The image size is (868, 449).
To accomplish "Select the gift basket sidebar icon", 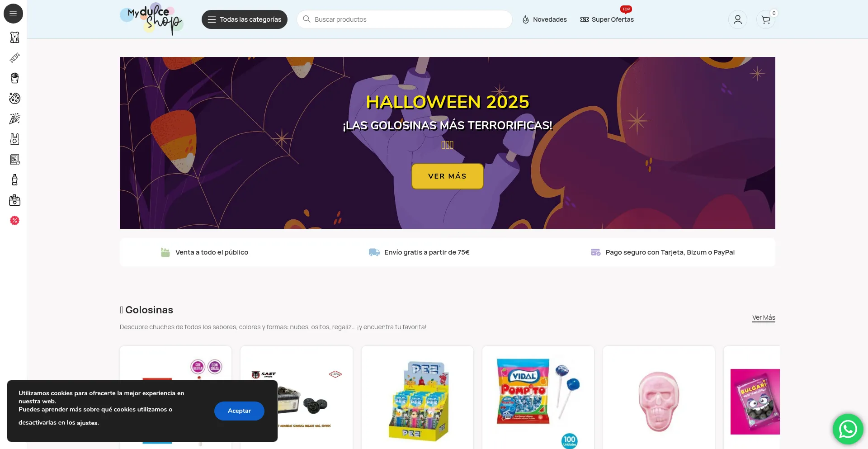I will (x=14, y=200).
